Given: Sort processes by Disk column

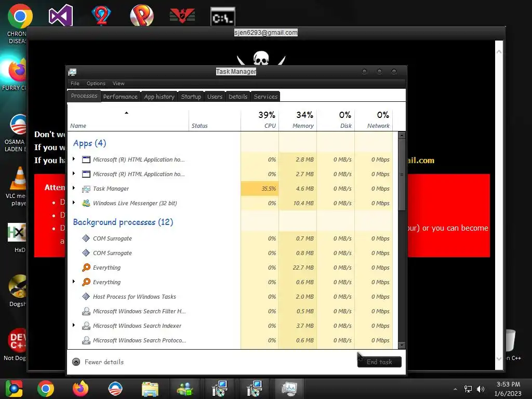Looking at the screenshot, I should 336,120.
